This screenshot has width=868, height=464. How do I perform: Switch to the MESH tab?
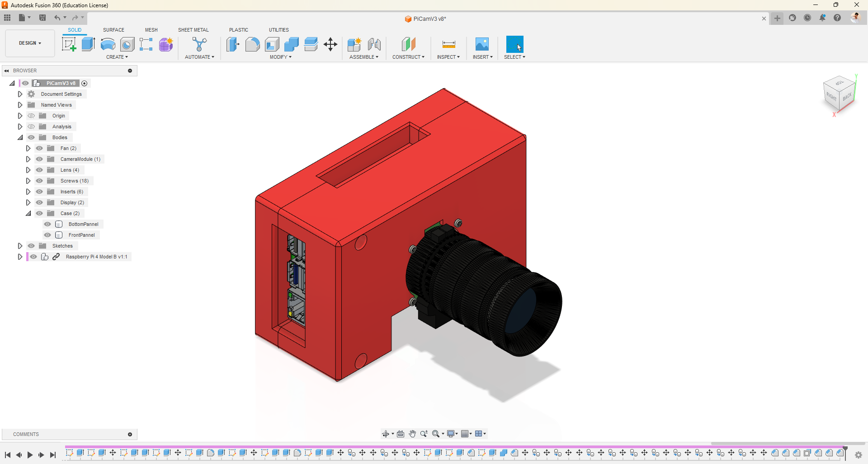pos(151,30)
